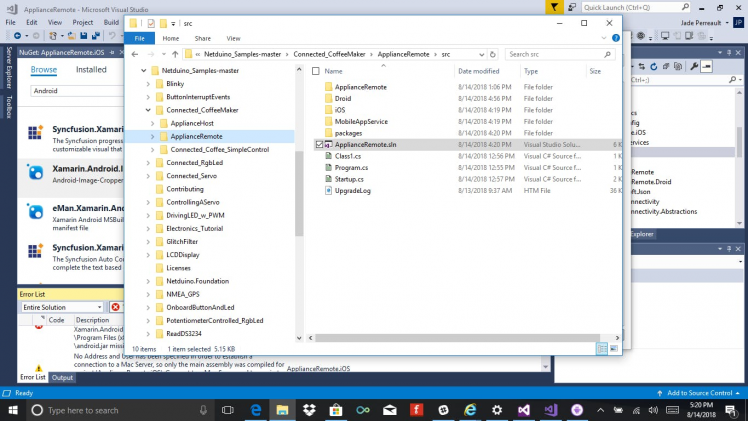
Task: Switch to the Output tab
Action: (62, 377)
